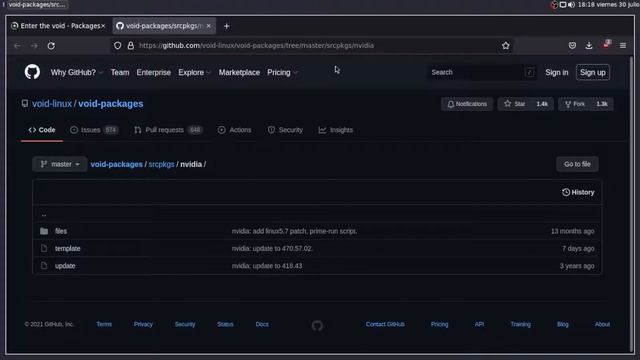Click inside the GitHub Search field

[482, 72]
